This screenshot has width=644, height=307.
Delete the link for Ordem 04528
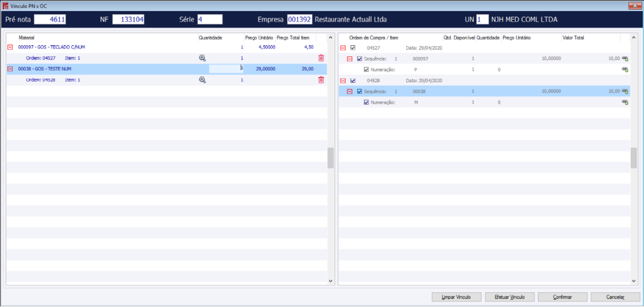tap(321, 80)
